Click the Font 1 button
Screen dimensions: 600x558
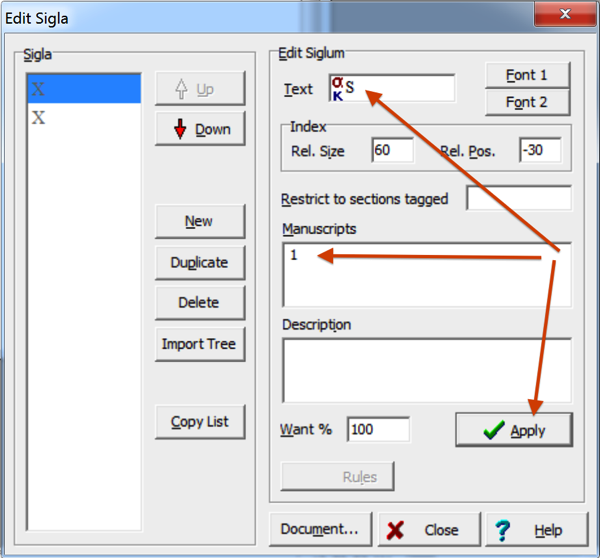coord(527,75)
